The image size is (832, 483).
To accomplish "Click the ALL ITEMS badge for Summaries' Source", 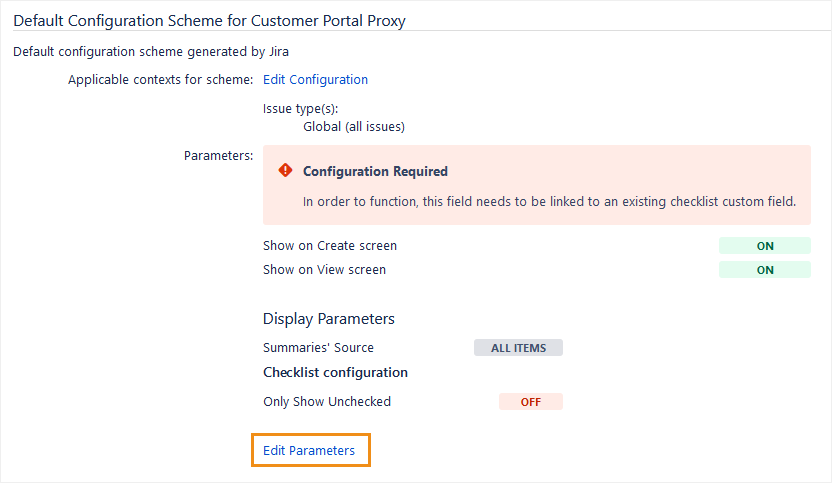I will tap(518, 348).
